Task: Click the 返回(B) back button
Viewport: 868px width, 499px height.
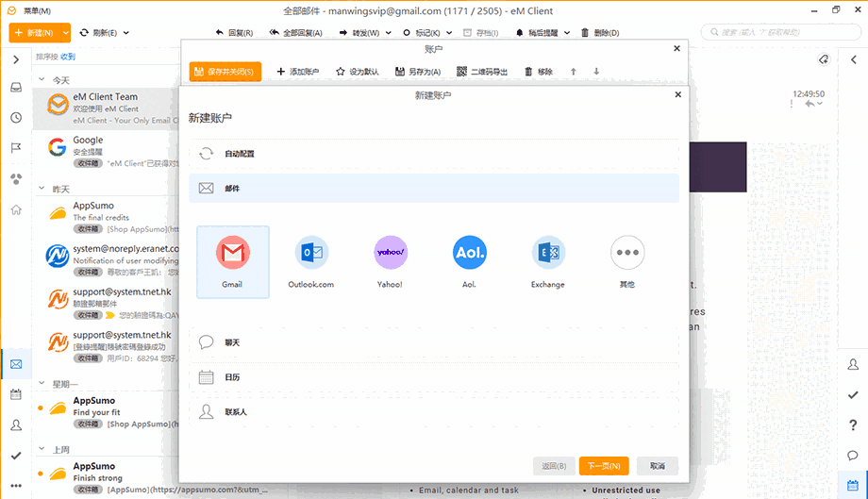Action: [x=554, y=466]
